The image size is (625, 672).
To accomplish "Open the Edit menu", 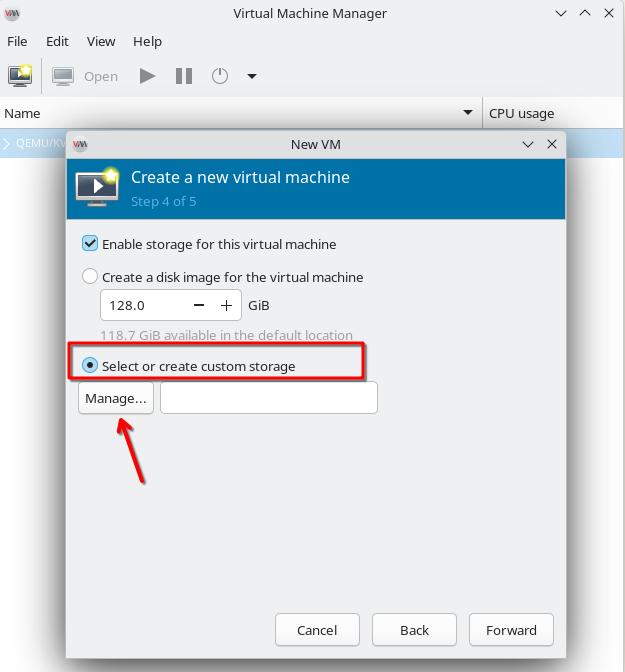I will (57, 42).
